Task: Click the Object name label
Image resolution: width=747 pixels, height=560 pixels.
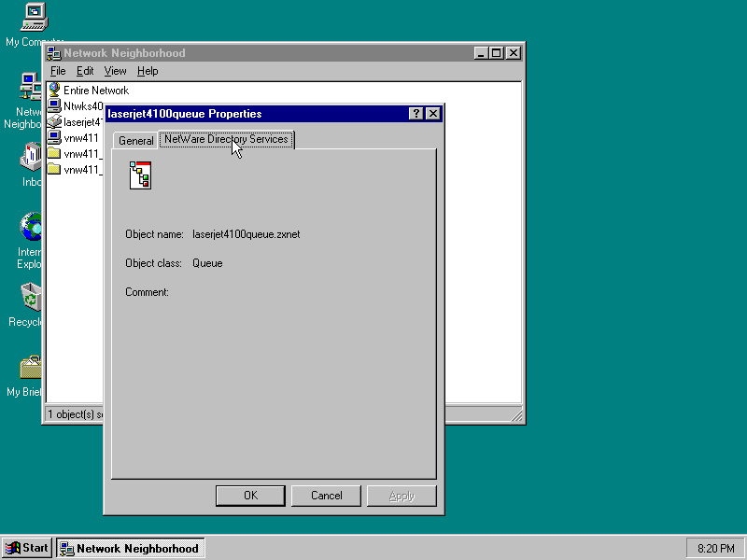Action: point(154,234)
